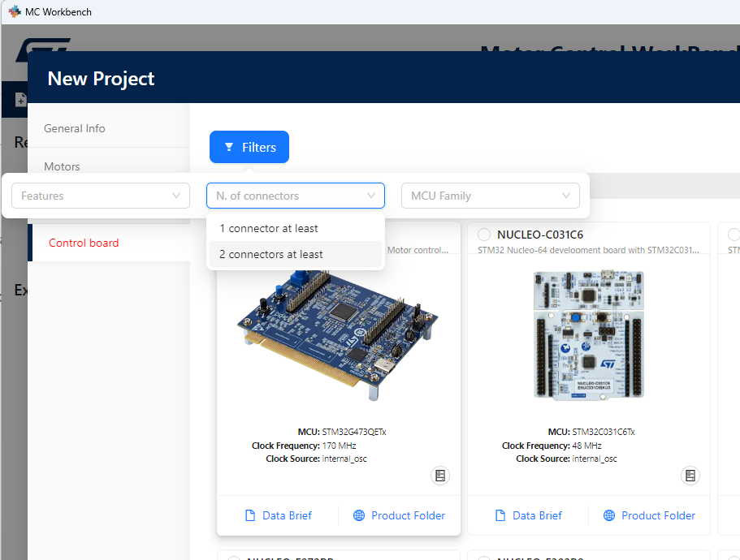Open the Features filter dropdown
Image resolution: width=740 pixels, height=560 pixels.
100,196
